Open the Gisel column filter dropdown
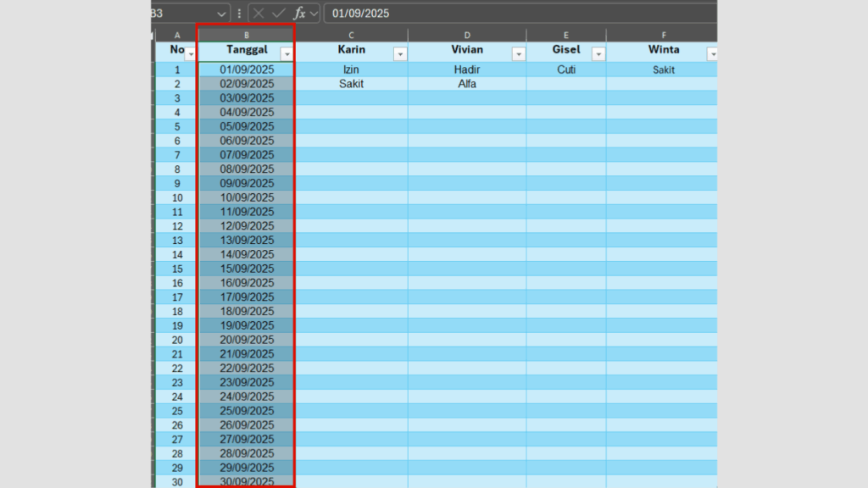Image resolution: width=868 pixels, height=488 pixels. pyautogui.click(x=598, y=54)
